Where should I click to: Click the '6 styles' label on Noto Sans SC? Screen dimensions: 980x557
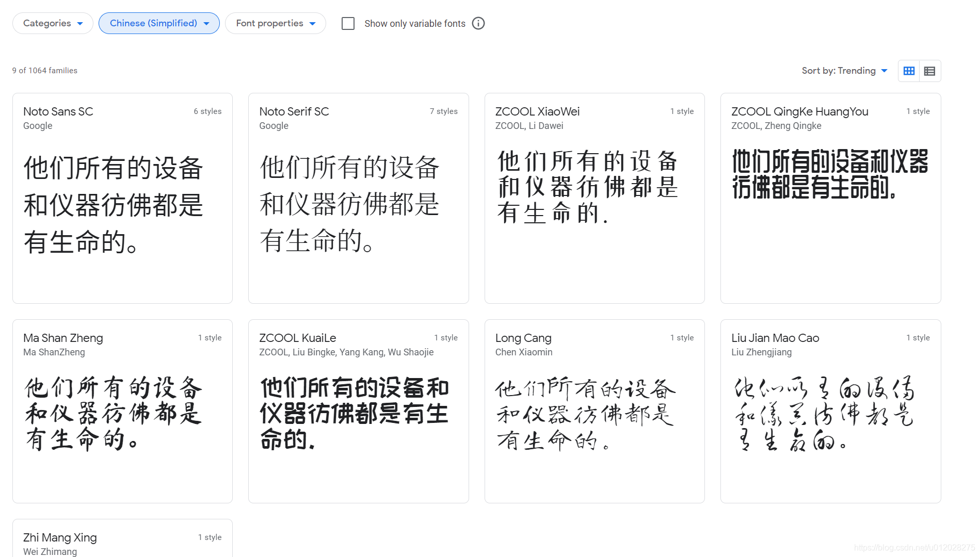pos(207,111)
